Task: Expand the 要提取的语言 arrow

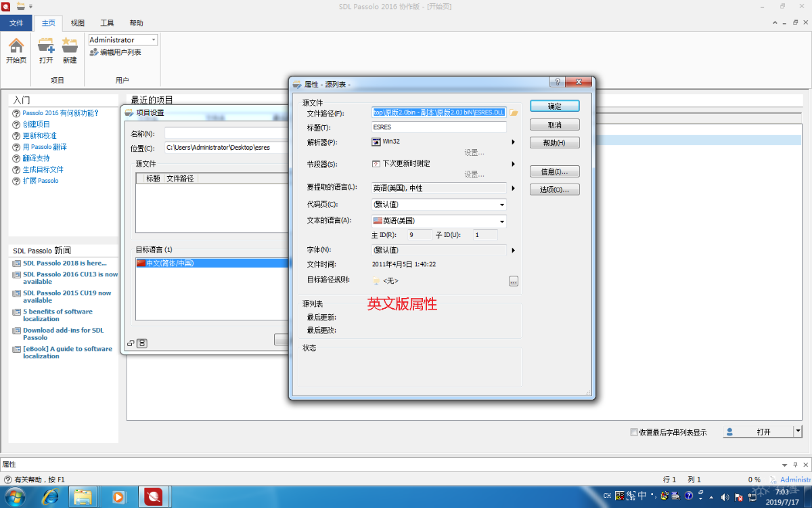Action: [x=514, y=188]
